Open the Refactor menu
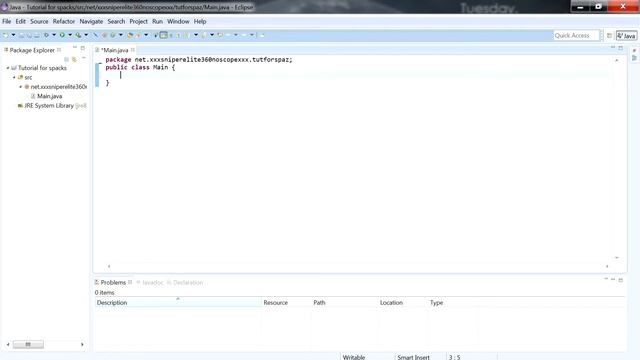 tap(64, 21)
